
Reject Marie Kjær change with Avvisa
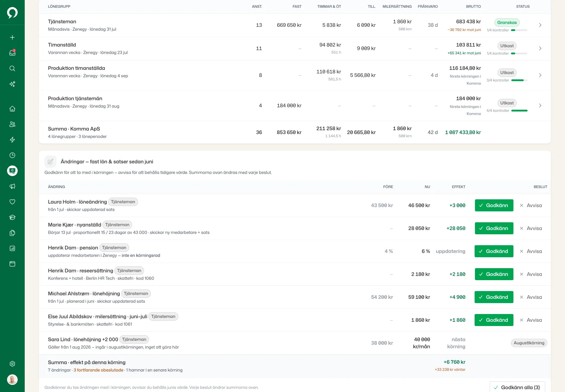coord(531,228)
